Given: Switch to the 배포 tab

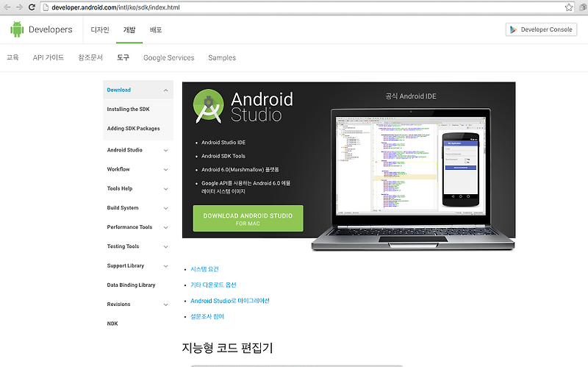Looking at the screenshot, I should 156,29.
